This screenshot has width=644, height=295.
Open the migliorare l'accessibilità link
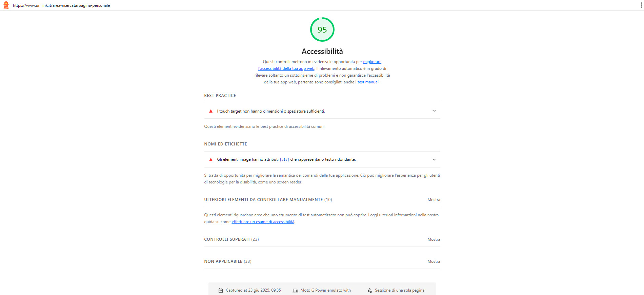pos(320,65)
